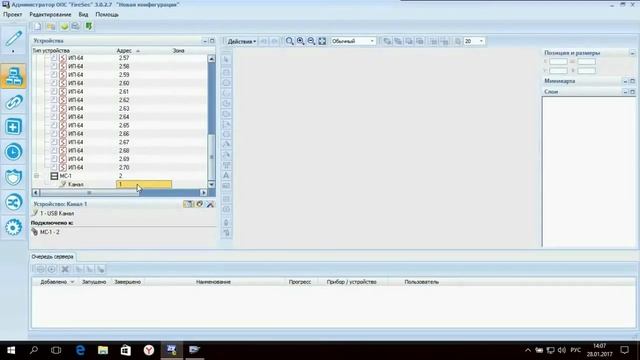Image resolution: width=640 pixels, height=360 pixels.
Task: Toggle checkbox of ИП-64 address 2.63
Action: tap(54, 108)
